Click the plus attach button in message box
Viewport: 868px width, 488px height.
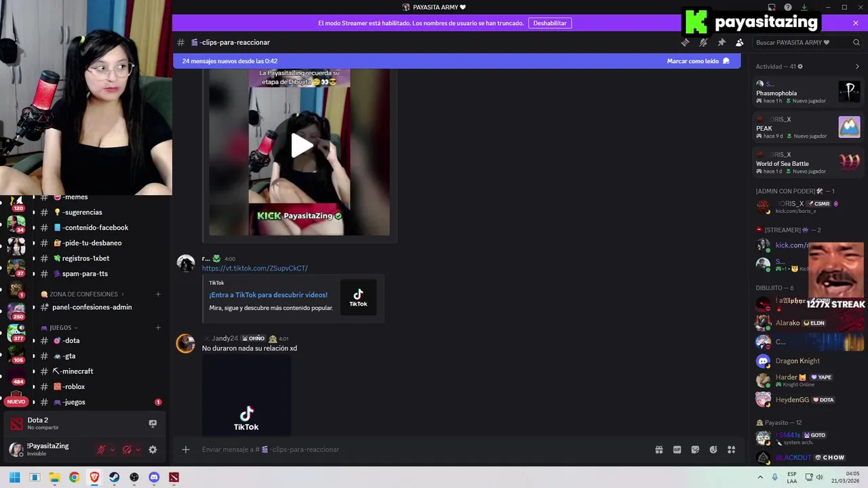tap(185, 449)
